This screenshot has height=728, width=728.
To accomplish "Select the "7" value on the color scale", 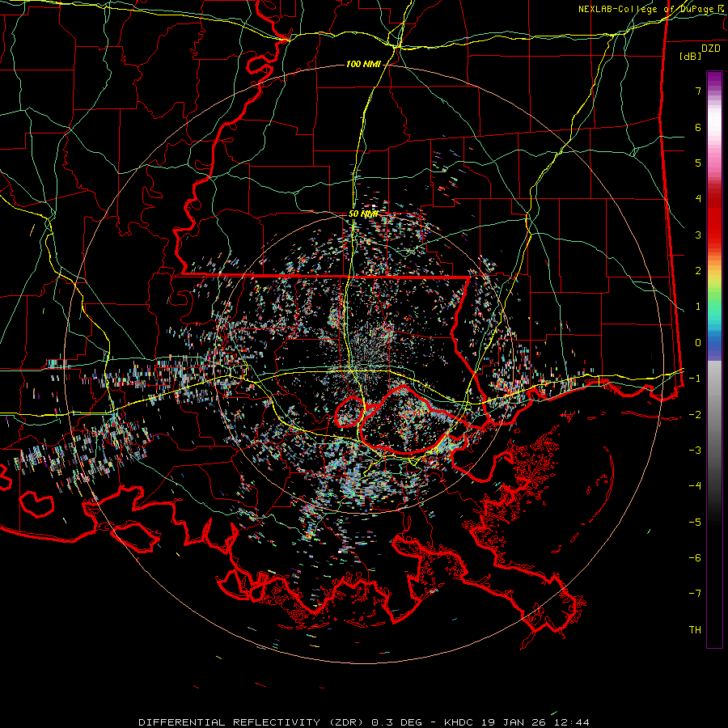I will click(698, 91).
